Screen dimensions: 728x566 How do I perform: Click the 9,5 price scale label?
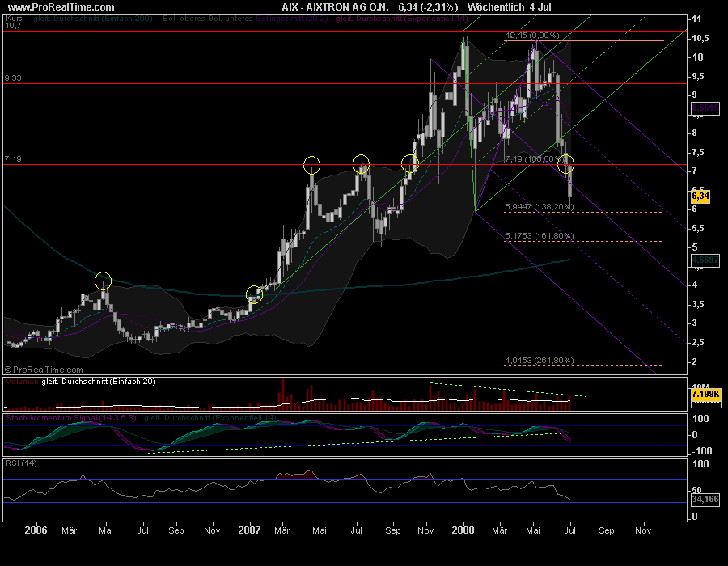[697, 76]
